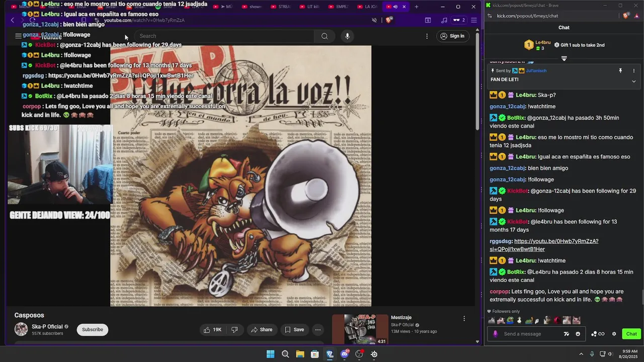
Task: Show hidden system tray icons
Action: coord(581,354)
